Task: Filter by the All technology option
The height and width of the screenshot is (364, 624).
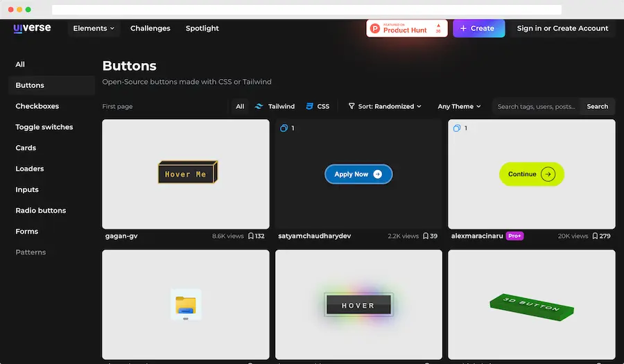Action: point(240,107)
